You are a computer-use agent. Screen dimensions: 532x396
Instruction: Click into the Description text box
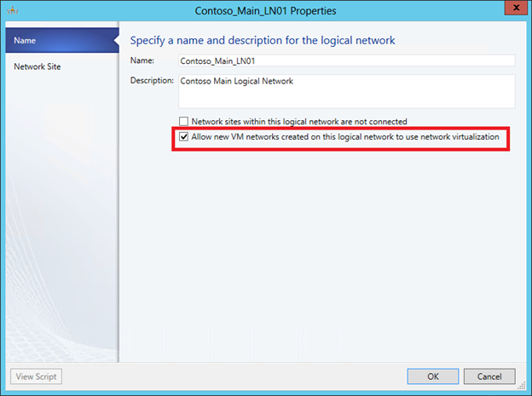point(345,91)
